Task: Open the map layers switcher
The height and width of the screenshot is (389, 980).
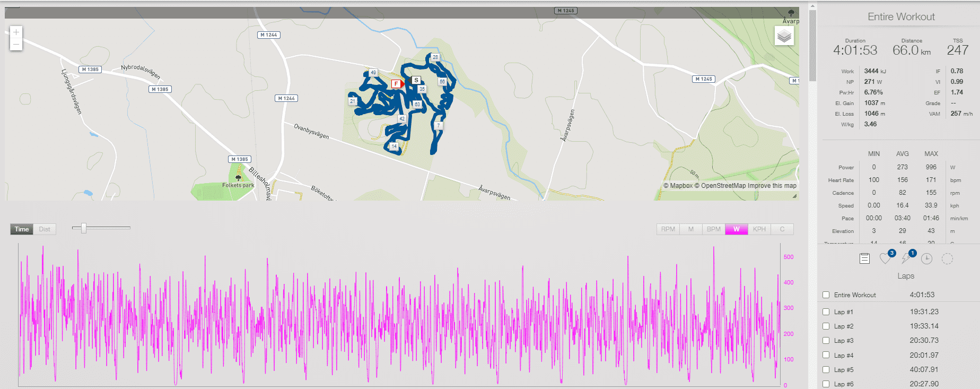Action: (784, 36)
